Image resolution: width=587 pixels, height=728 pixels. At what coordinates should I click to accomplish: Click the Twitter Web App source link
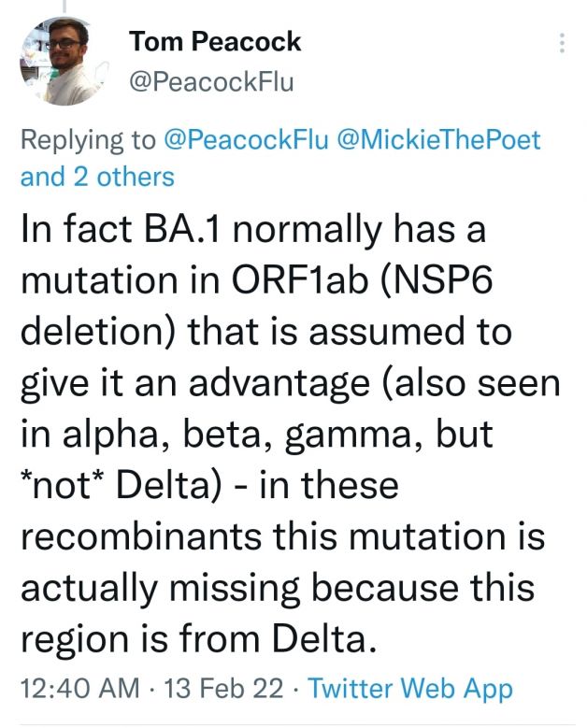point(410,689)
